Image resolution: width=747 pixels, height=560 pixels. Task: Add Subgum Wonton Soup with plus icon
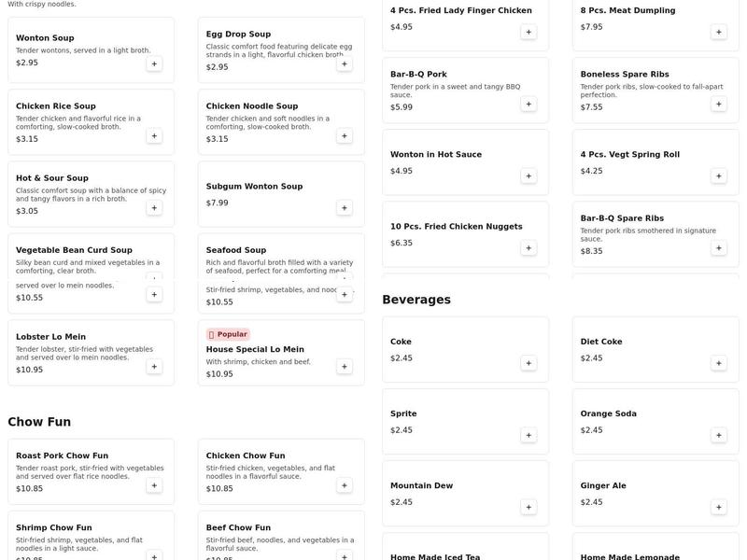tap(345, 208)
